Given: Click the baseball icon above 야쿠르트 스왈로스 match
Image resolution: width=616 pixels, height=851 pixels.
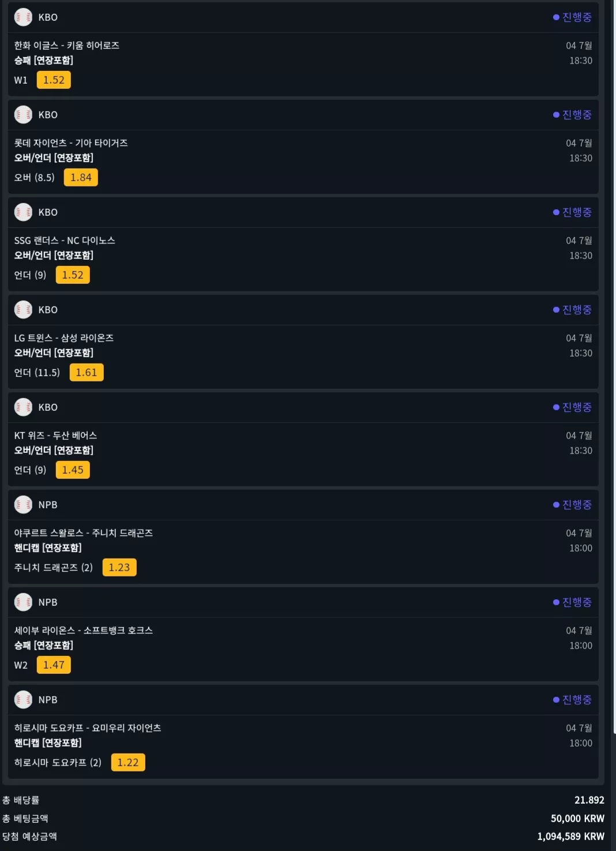Looking at the screenshot, I should [x=23, y=505].
